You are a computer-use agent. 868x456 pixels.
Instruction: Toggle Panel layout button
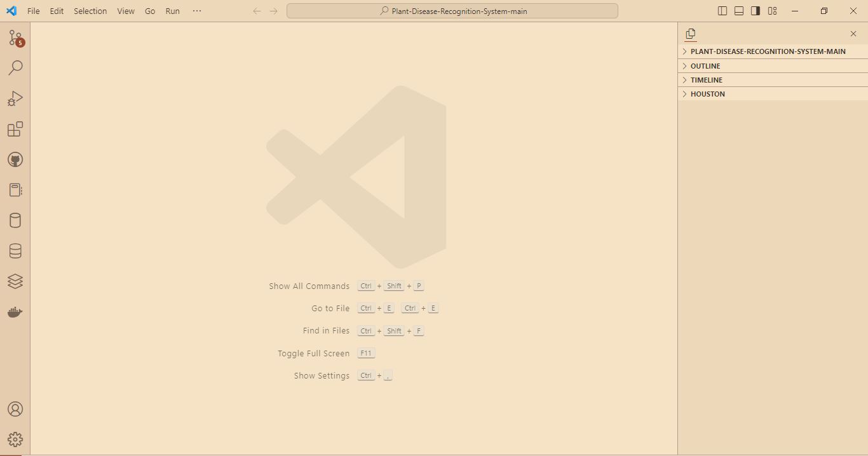[x=739, y=11]
